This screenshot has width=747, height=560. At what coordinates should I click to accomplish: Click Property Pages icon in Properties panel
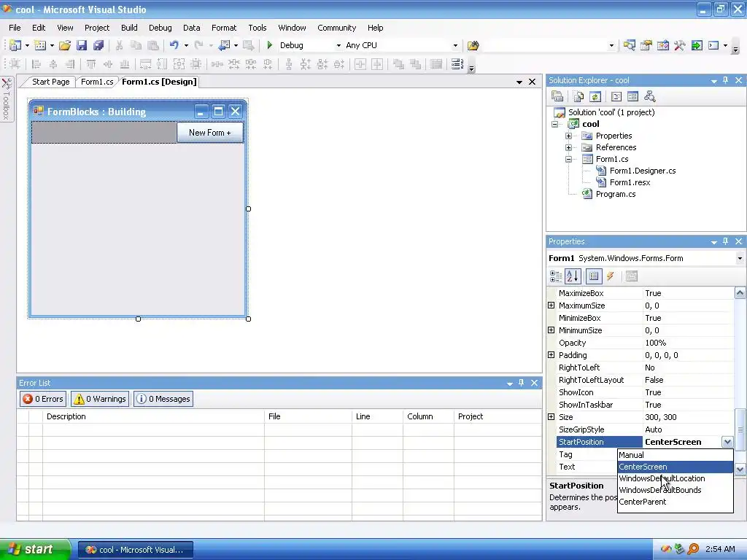pos(631,276)
